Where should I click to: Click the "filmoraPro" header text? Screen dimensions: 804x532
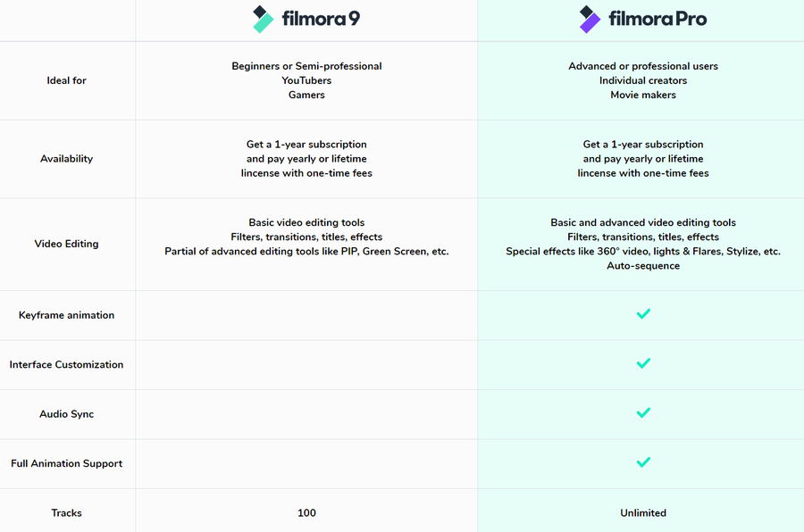pyautogui.click(x=657, y=19)
